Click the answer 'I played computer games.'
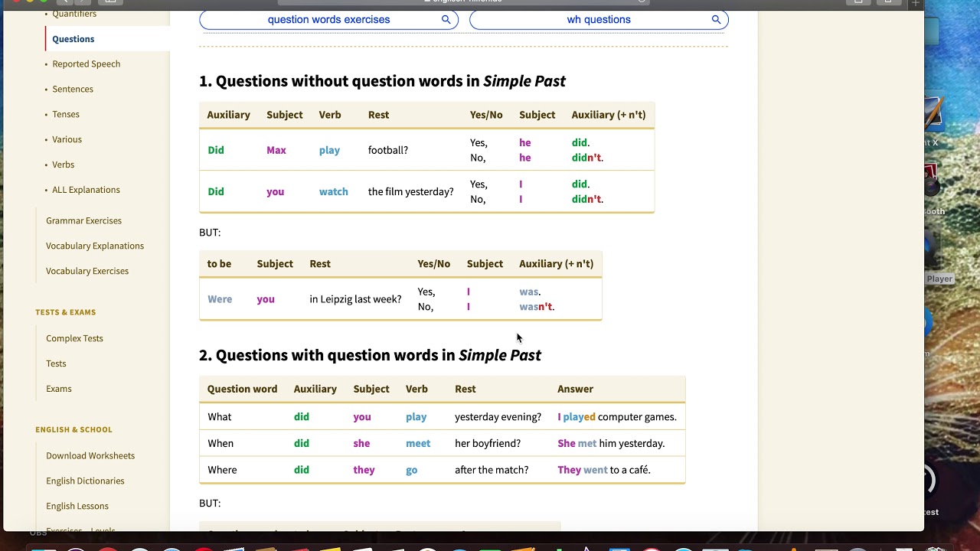 [x=617, y=417]
